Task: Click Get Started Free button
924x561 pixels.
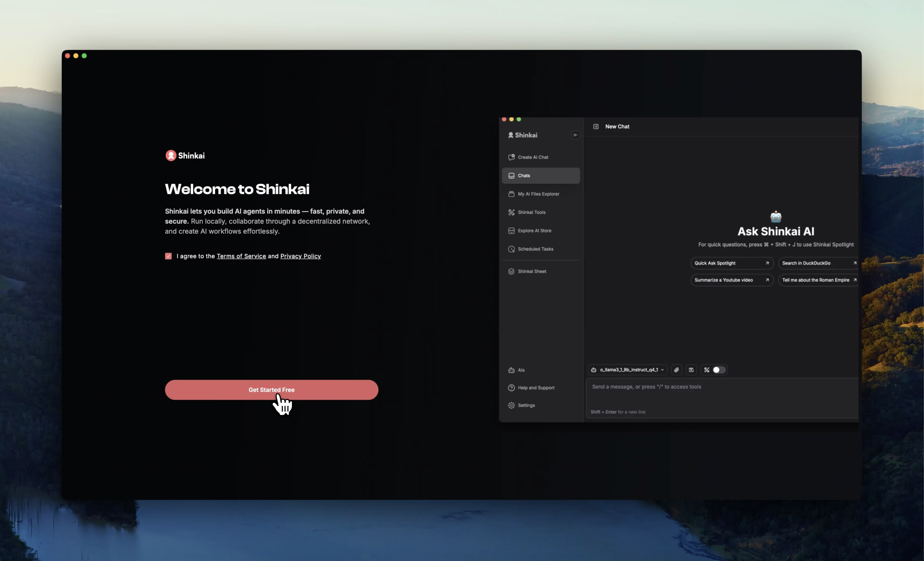Action: 271,390
